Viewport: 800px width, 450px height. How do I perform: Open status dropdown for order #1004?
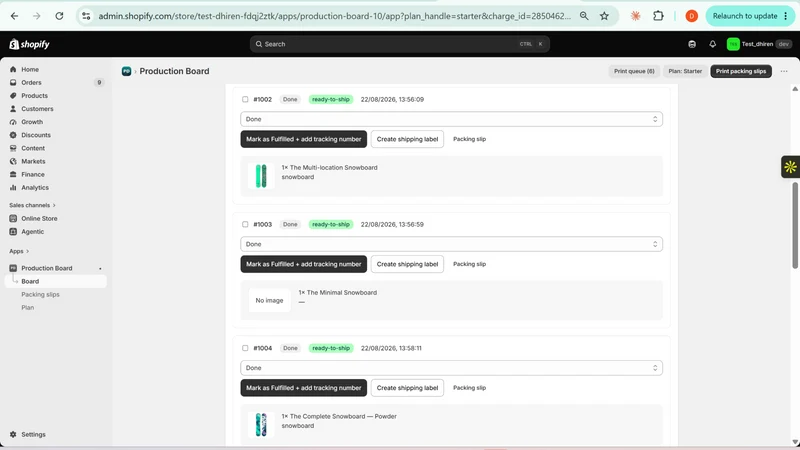click(x=452, y=368)
